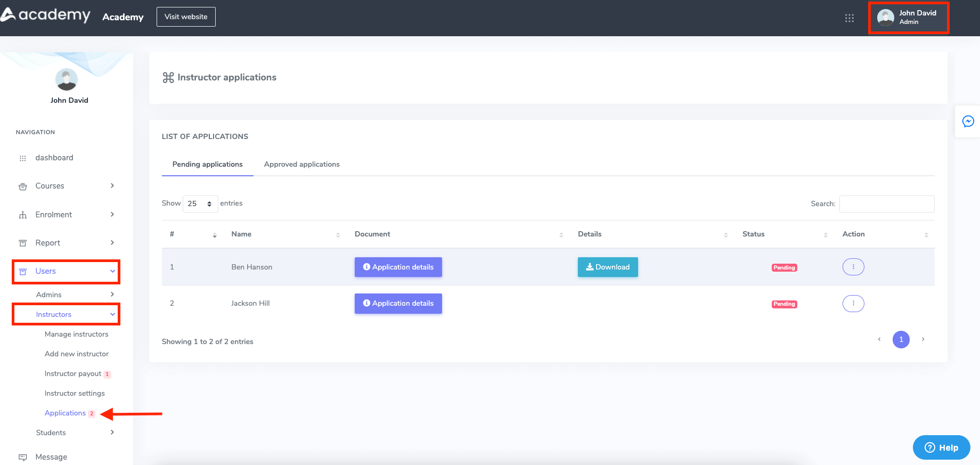The width and height of the screenshot is (980, 465).
Task: Select the Pending applications tab
Action: point(207,165)
